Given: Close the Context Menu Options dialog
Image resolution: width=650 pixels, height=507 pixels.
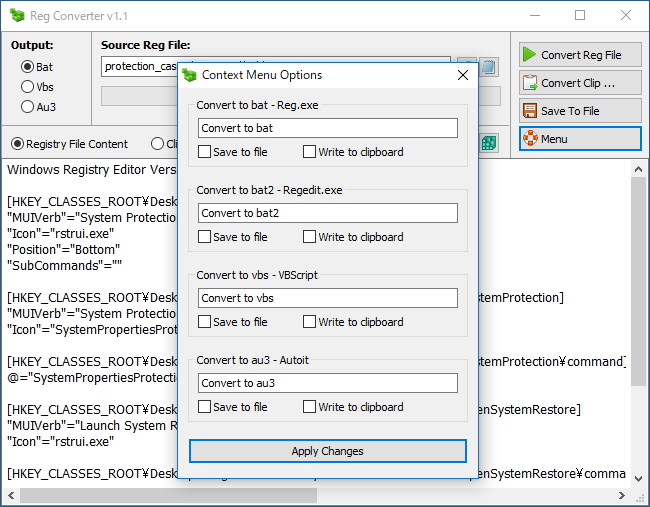Looking at the screenshot, I should point(463,75).
